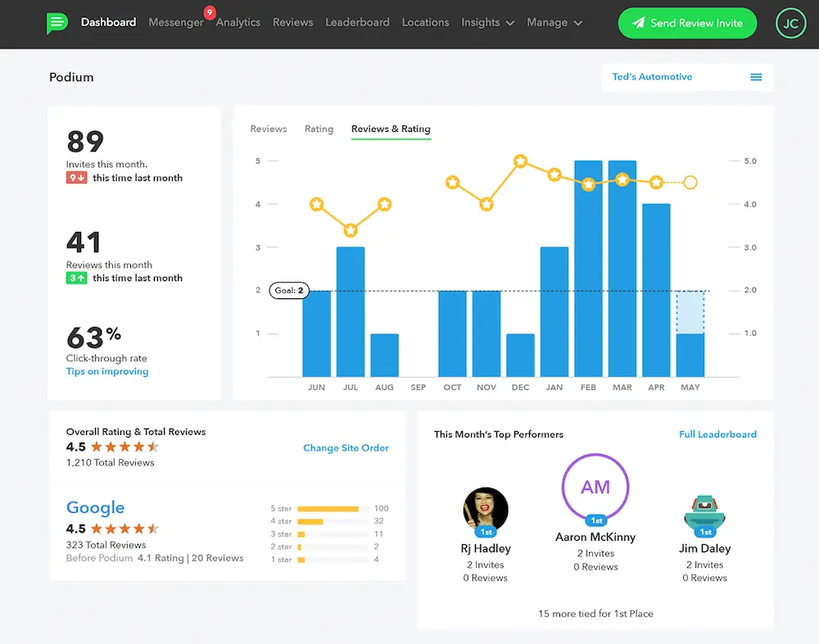Click the JUL rating star marker
The height and width of the screenshot is (644, 819).
(x=351, y=230)
